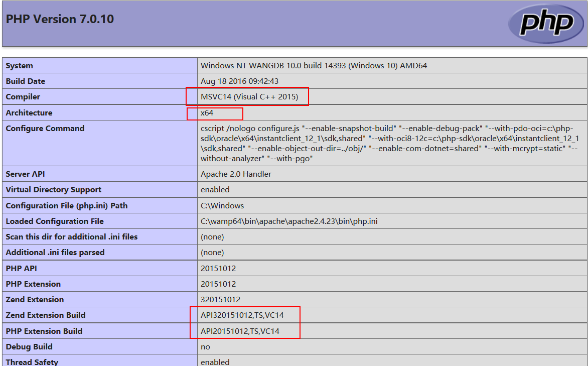588x366 pixels.
Task: Click 'Additional .ini files parsed' label
Action: coord(55,253)
